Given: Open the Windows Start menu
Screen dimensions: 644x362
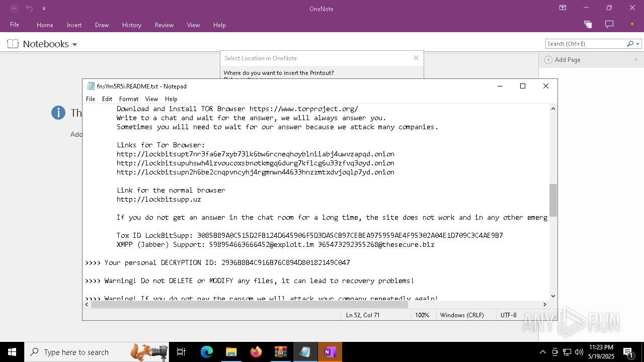Looking at the screenshot, I should [12, 352].
